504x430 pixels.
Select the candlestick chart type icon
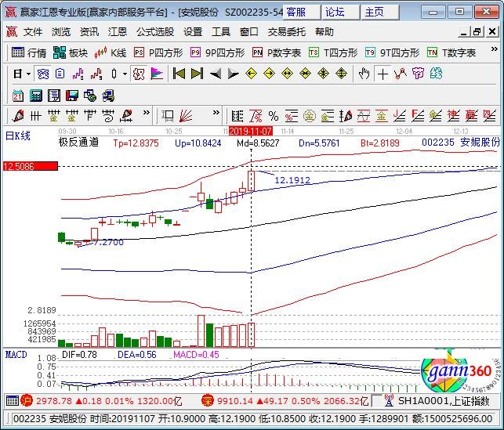pos(114,74)
